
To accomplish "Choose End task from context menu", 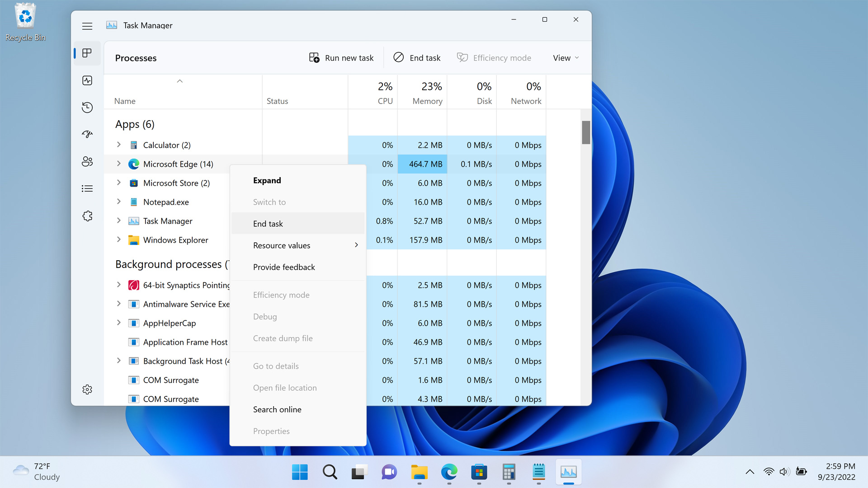I will point(268,224).
